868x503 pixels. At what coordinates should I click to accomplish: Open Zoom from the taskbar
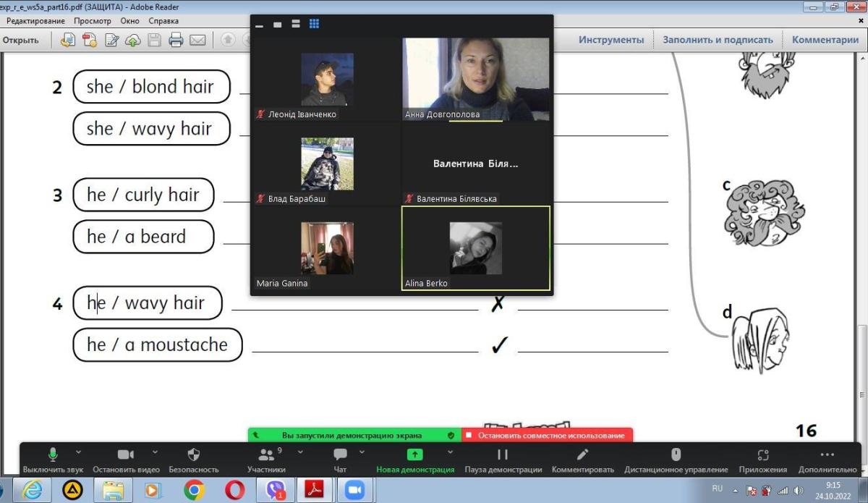355,491
